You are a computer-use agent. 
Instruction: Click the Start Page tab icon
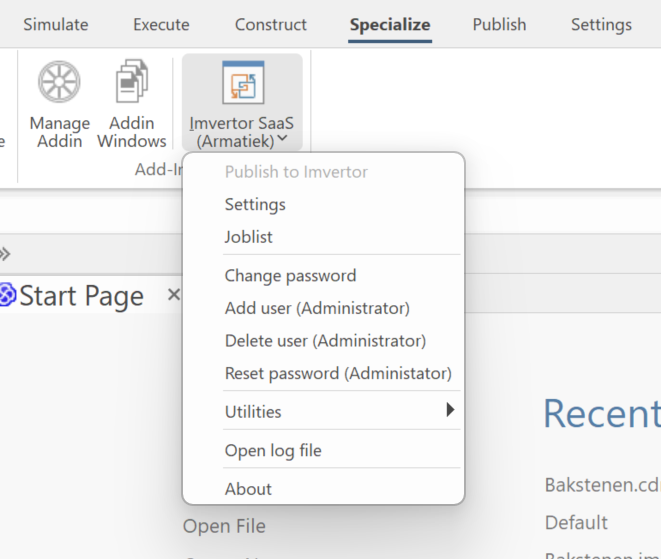tap(8, 296)
